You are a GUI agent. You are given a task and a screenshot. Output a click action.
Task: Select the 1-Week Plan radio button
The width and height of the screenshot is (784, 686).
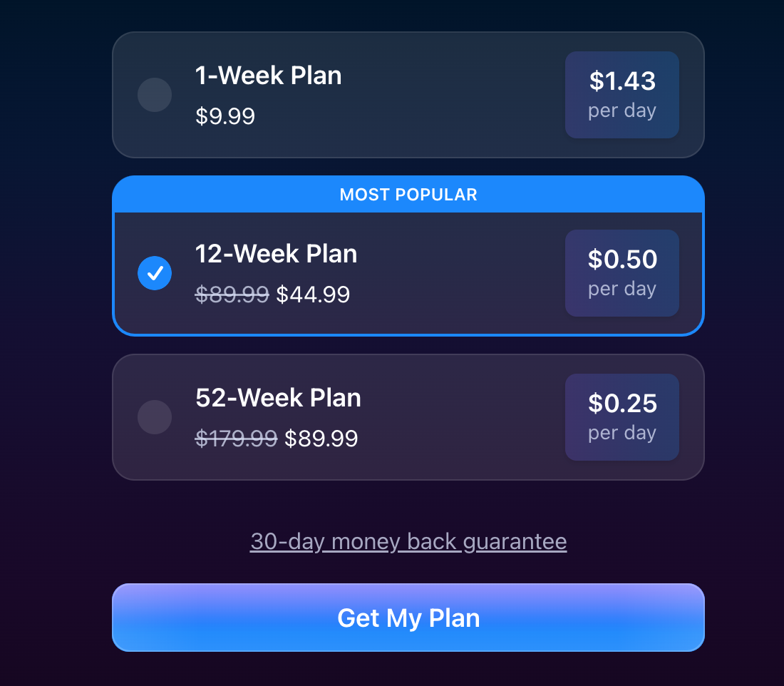tap(155, 95)
